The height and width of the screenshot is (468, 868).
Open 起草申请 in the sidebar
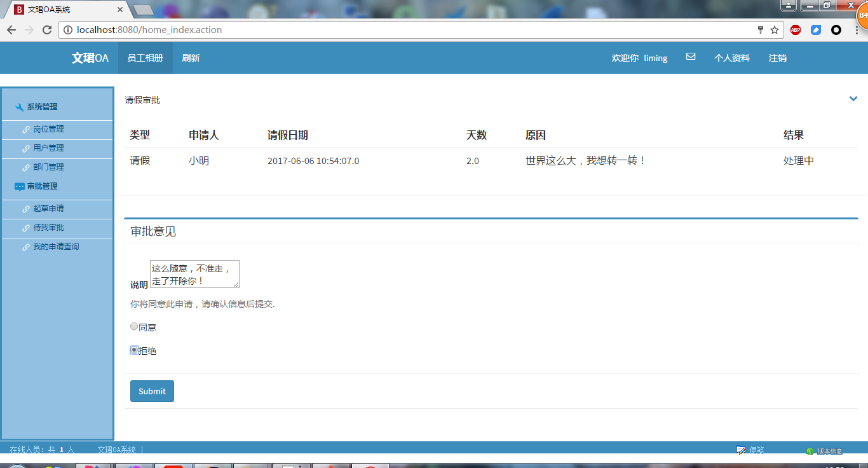coord(48,209)
